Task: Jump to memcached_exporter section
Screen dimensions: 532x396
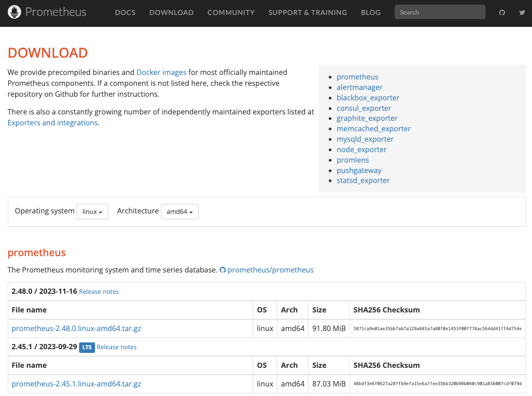Action: coord(374,129)
